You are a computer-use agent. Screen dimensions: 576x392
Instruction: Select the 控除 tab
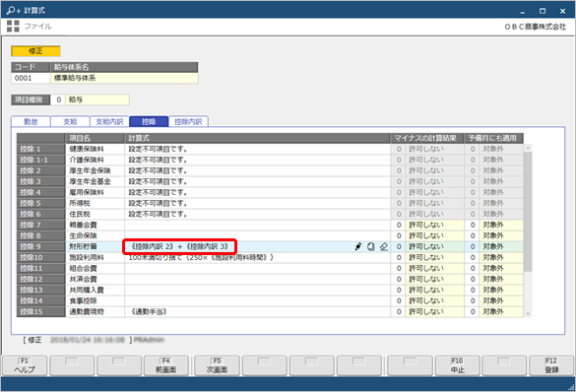[x=149, y=121]
